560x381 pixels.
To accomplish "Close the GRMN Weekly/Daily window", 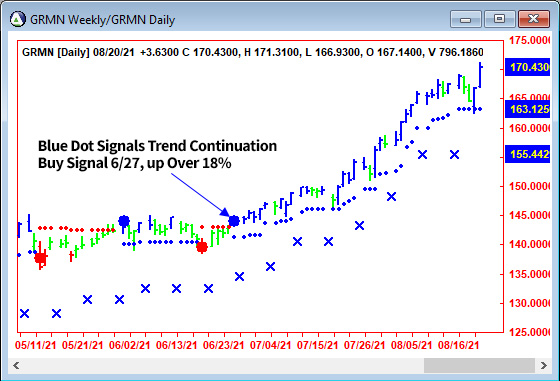I will tap(533, 19).
